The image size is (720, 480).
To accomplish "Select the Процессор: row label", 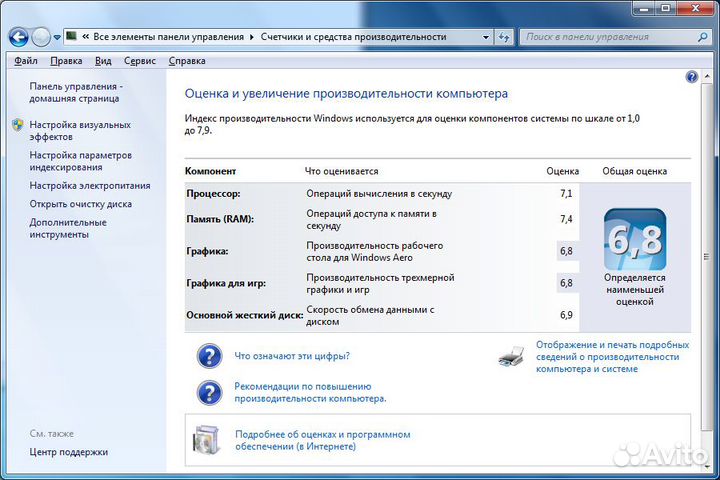I will 213,194.
